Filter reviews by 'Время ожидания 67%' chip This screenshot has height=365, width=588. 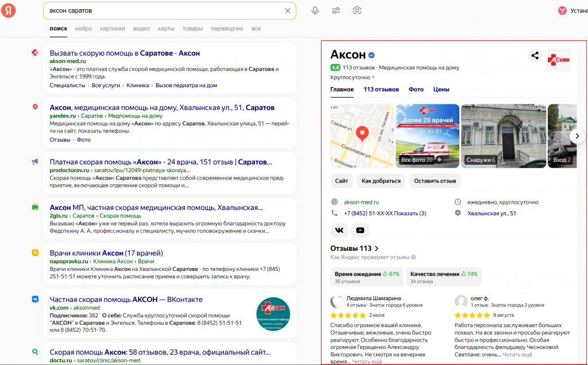[x=367, y=277]
